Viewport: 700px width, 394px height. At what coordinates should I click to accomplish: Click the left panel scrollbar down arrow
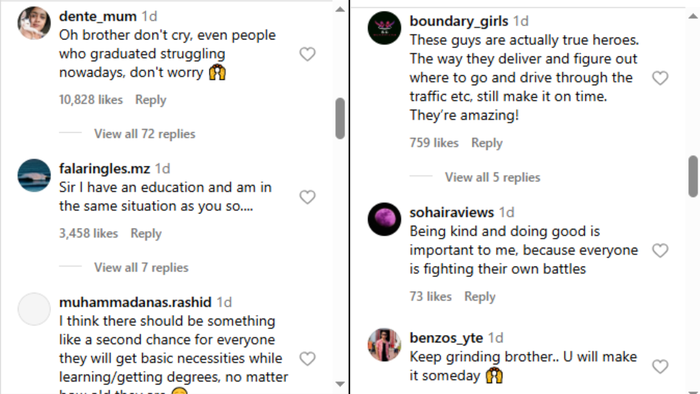click(x=340, y=384)
